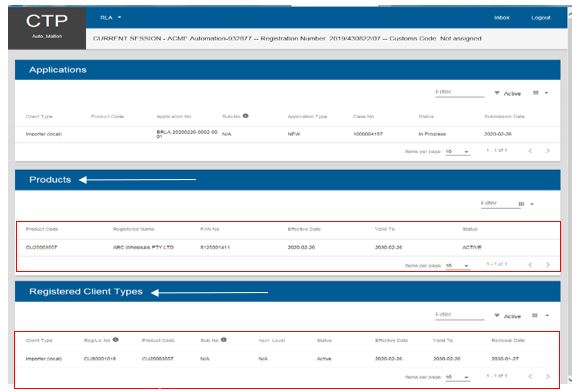Go to previous page in Products table

pos(530,265)
